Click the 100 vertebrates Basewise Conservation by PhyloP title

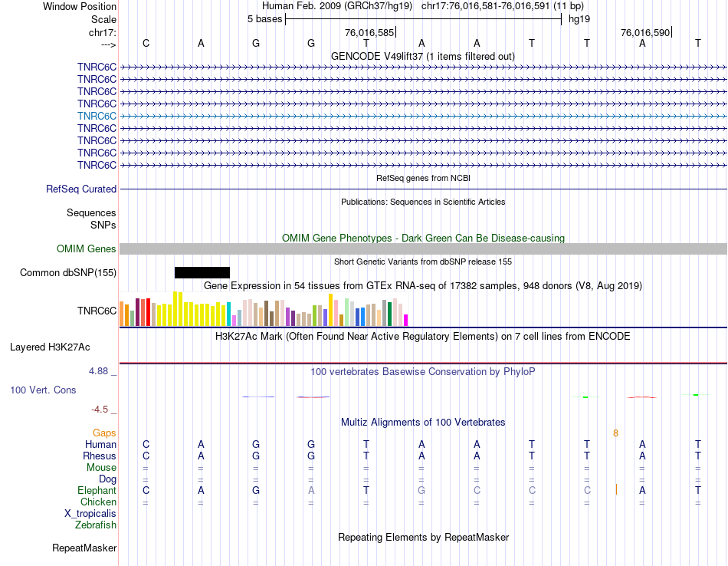[423, 372]
